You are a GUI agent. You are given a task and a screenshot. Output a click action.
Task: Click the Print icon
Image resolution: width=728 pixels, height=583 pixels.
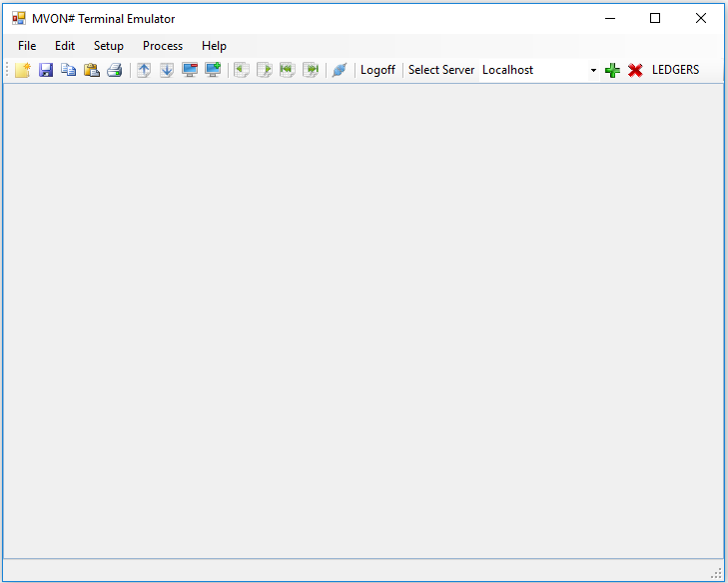[114, 70]
